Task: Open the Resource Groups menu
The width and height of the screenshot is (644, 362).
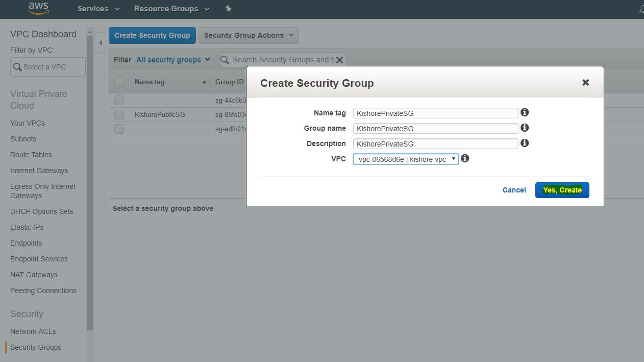Action: click(171, 9)
